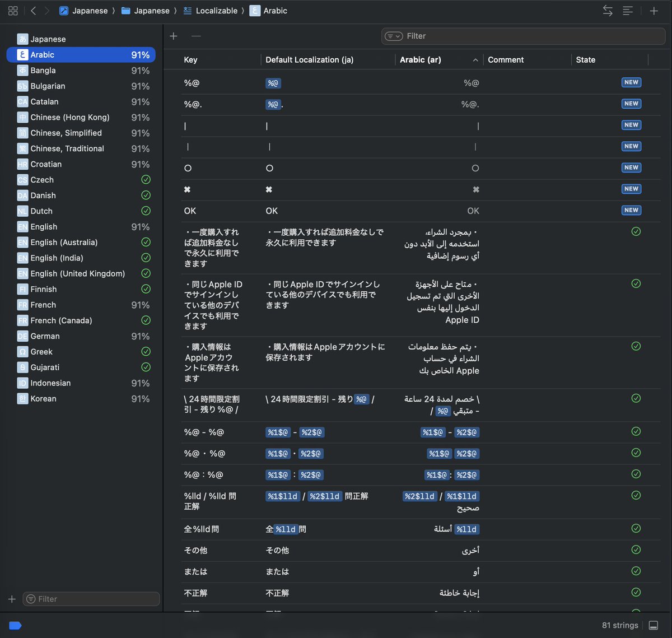Screen dimensions: 672x638
Task: Click the Greek omega icon
Action: (22, 352)
